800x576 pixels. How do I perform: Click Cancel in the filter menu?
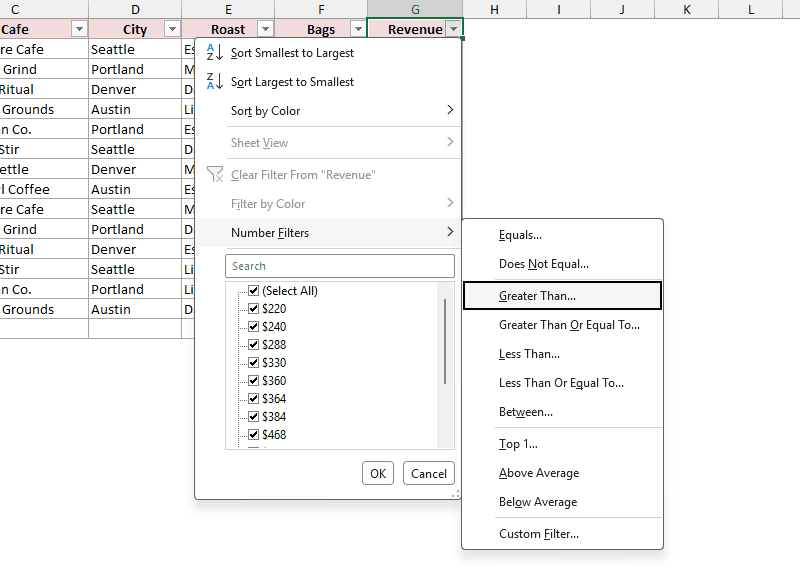point(429,473)
